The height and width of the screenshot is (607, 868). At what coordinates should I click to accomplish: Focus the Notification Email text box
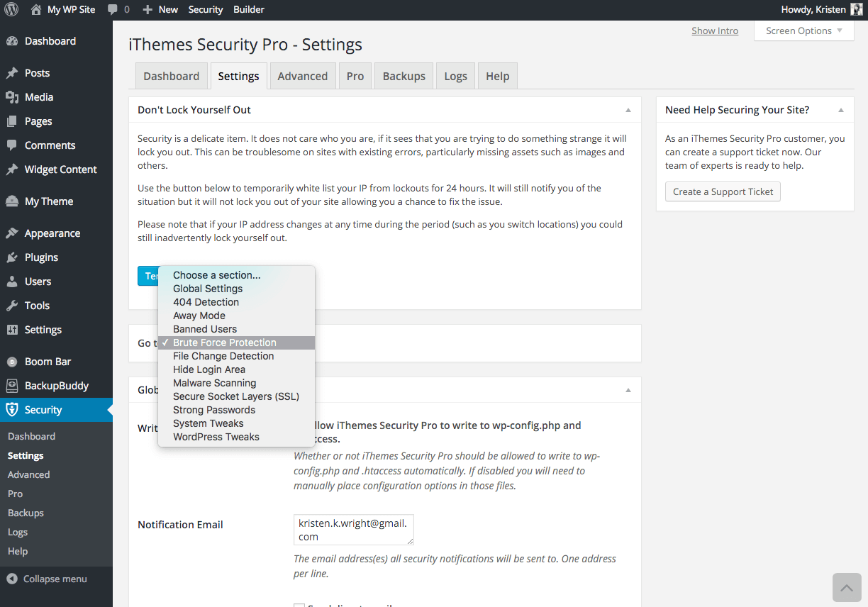tap(354, 530)
